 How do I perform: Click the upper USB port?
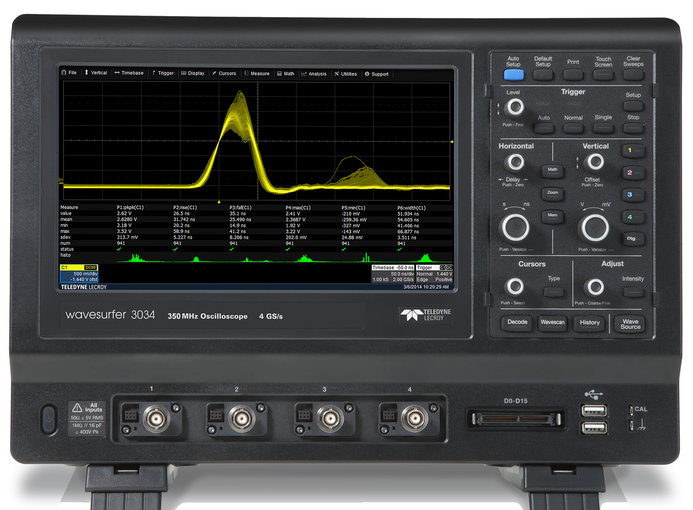click(x=594, y=411)
